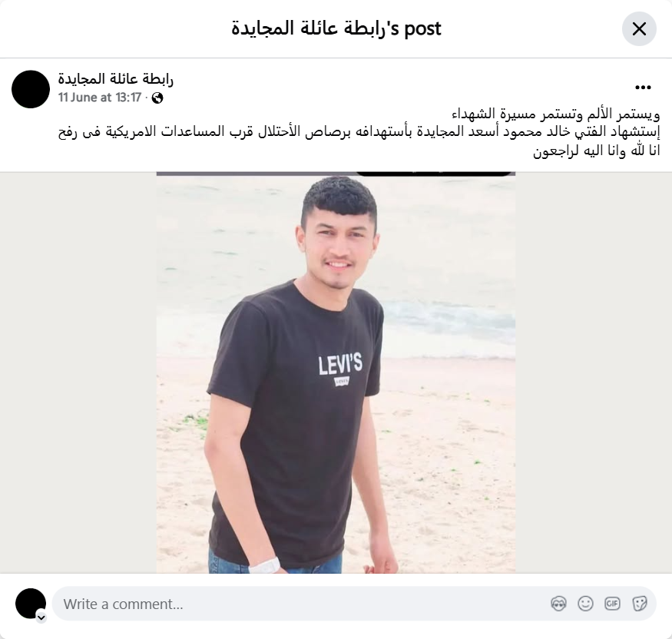The height and width of the screenshot is (639, 672).
Task: Insert a GIF into the comment
Action: click(x=612, y=604)
